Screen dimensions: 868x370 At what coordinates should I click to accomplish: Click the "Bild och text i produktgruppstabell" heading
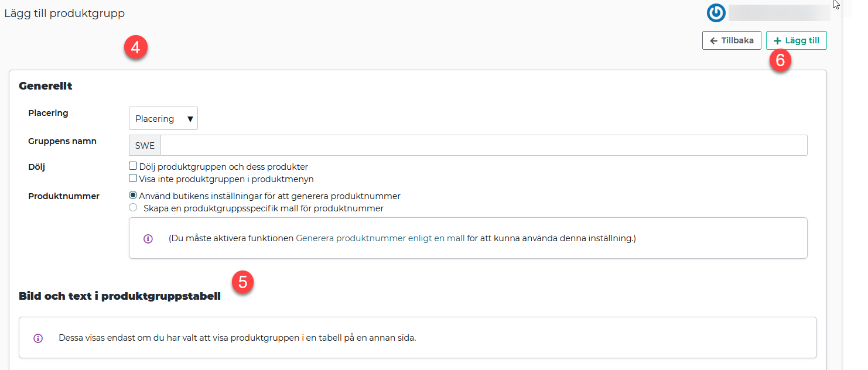119,296
